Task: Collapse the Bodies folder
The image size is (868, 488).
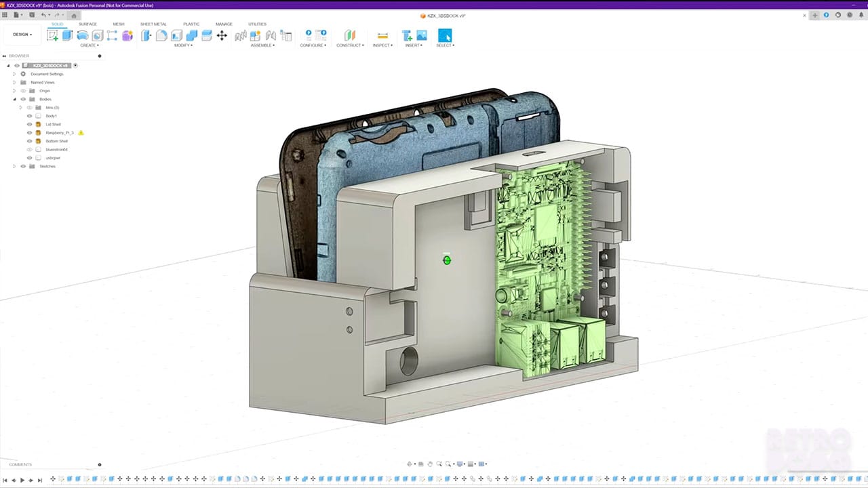Action: (14, 99)
